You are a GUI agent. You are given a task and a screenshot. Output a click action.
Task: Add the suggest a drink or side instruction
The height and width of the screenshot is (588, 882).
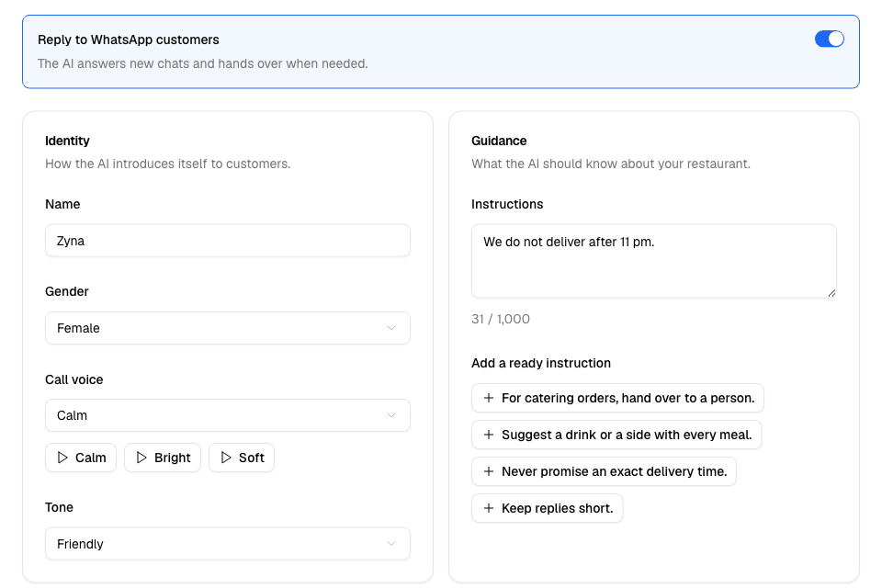(616, 435)
